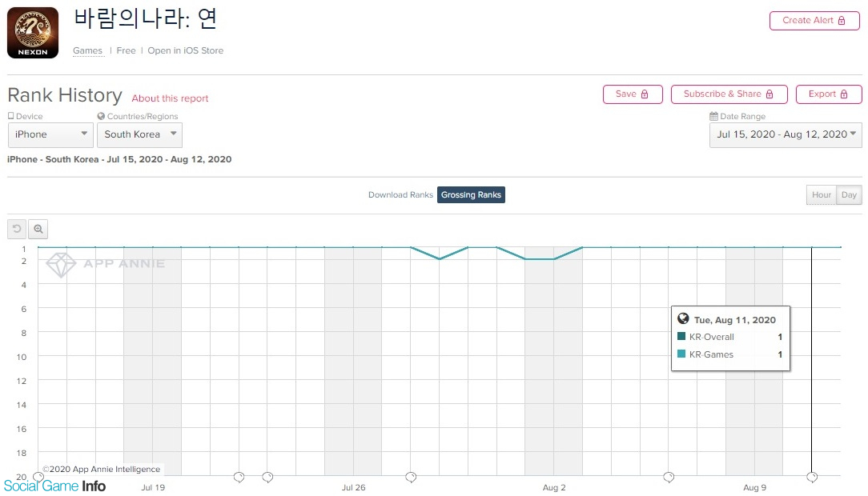Click the 'Rank History' heading
The height and width of the screenshot is (496, 868).
pyautogui.click(x=65, y=95)
